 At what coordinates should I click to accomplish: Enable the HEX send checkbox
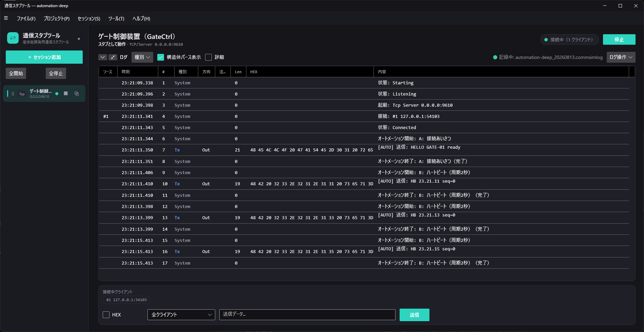[x=106, y=315]
